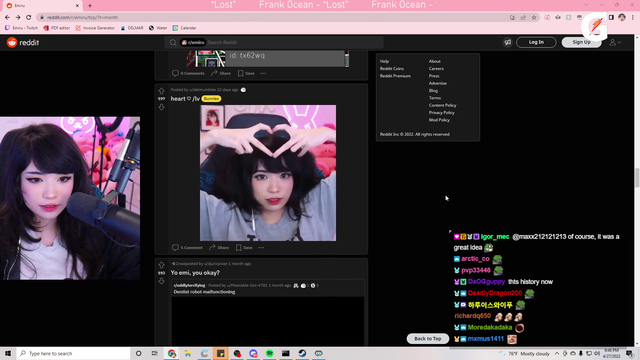Show hidden system tray icons chevron
This screenshot has height=360, width=640.
tap(557, 353)
